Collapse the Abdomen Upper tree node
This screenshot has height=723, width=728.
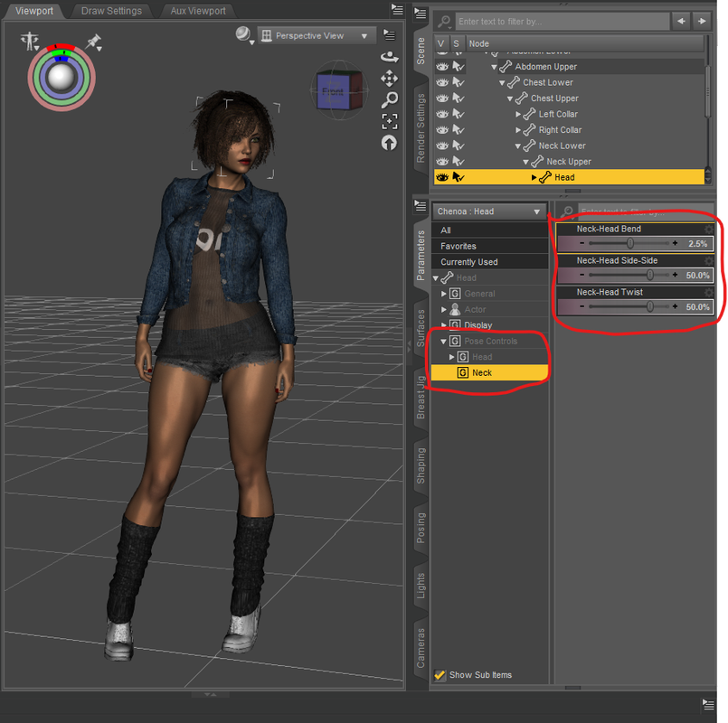click(494, 67)
